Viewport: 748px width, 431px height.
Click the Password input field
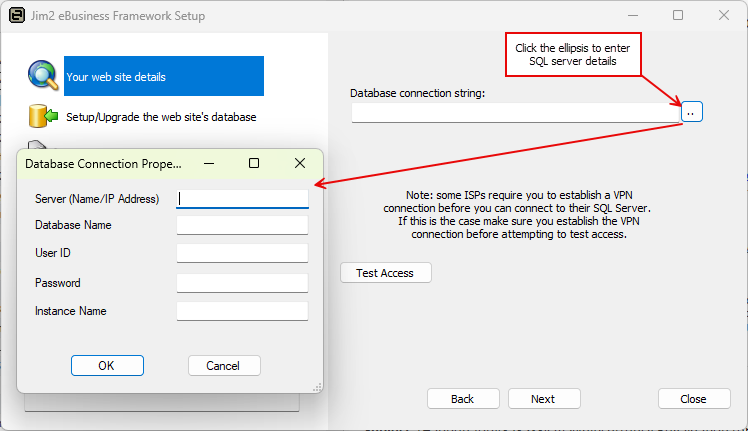click(242, 283)
